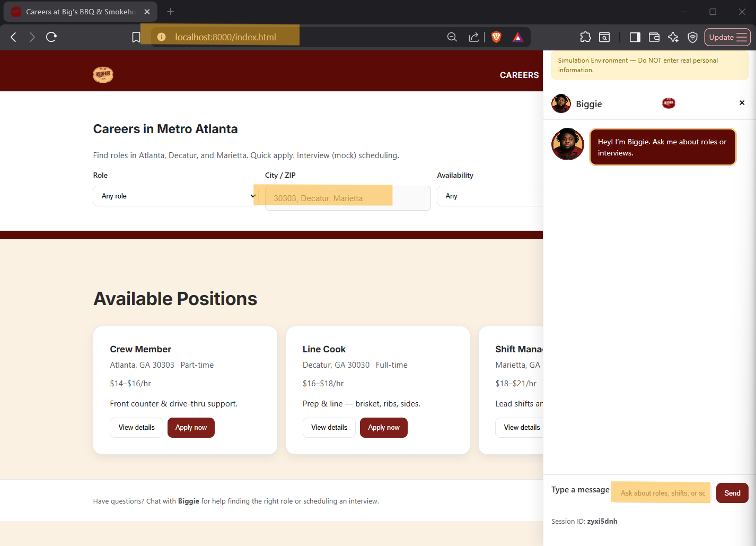Open the browser Update menu button
This screenshot has width=756, height=546.
coord(727,37)
